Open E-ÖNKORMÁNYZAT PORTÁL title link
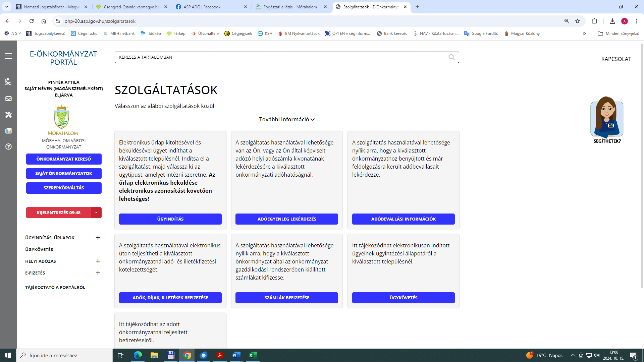 click(x=63, y=58)
